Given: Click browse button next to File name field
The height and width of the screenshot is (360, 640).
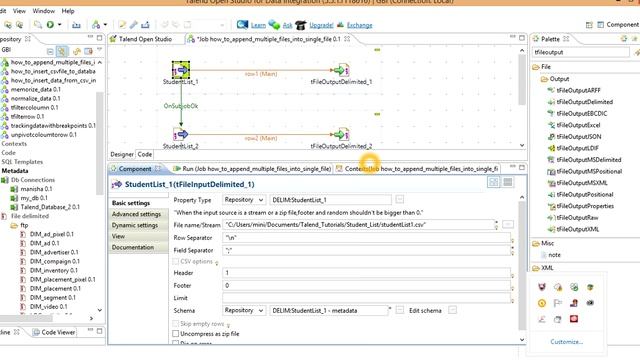Looking at the screenshot, I should click(508, 224).
